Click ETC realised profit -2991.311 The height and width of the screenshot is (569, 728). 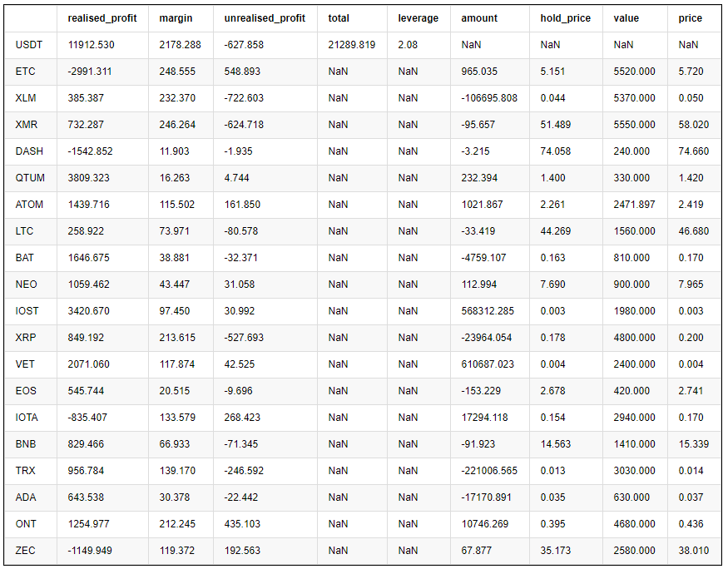tap(90, 72)
